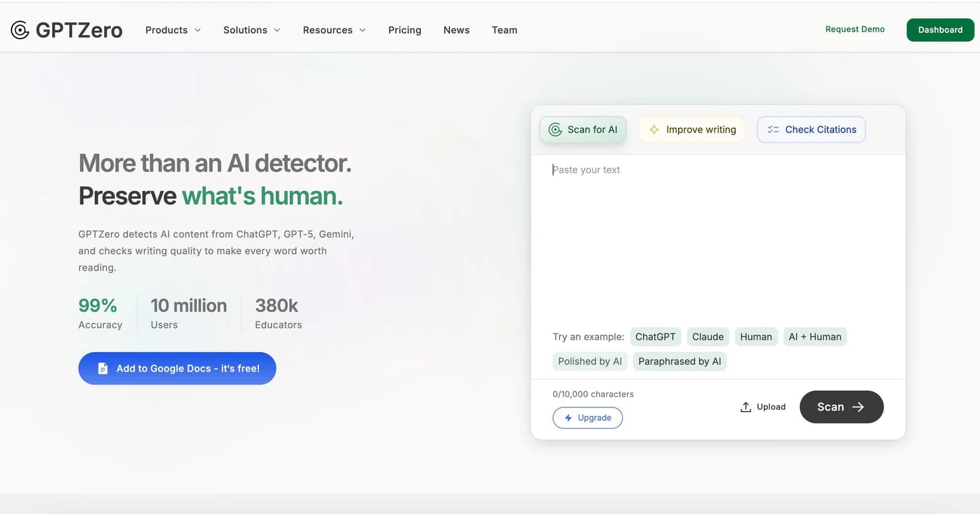Click the 99% Accuracy statistic
This screenshot has height=514, width=980.
click(x=100, y=313)
